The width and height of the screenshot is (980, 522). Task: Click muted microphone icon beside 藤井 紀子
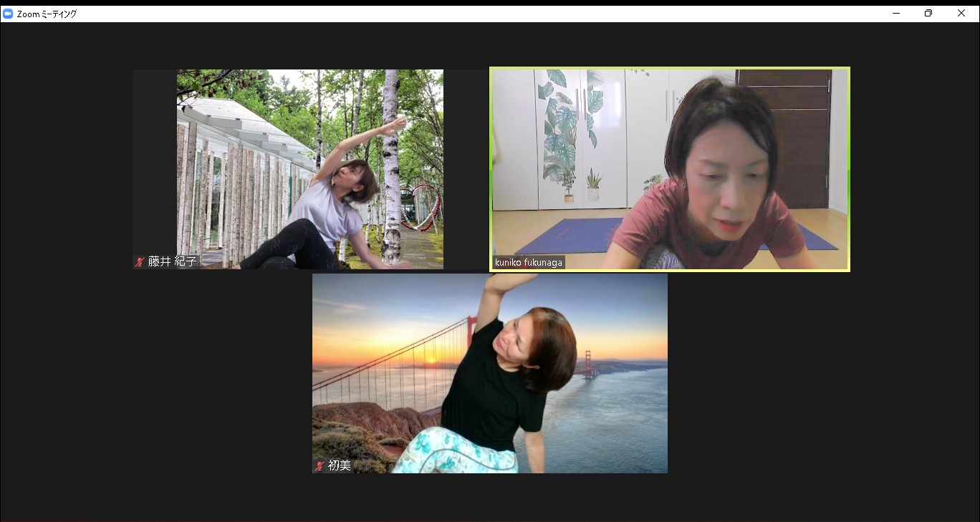140,262
